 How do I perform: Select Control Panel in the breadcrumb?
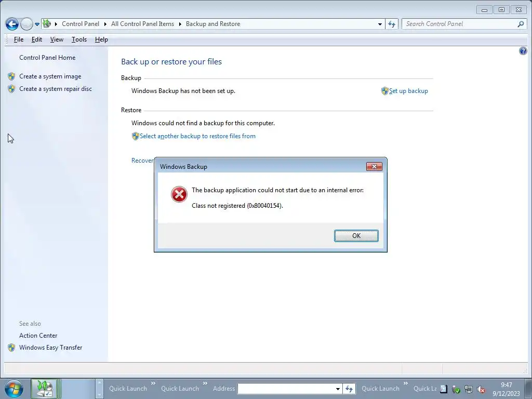tap(81, 24)
